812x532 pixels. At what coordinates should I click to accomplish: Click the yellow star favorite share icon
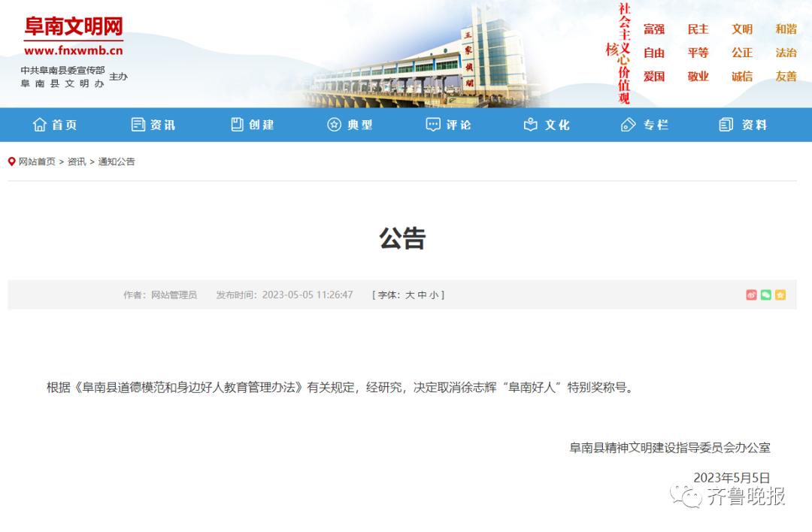(780, 295)
